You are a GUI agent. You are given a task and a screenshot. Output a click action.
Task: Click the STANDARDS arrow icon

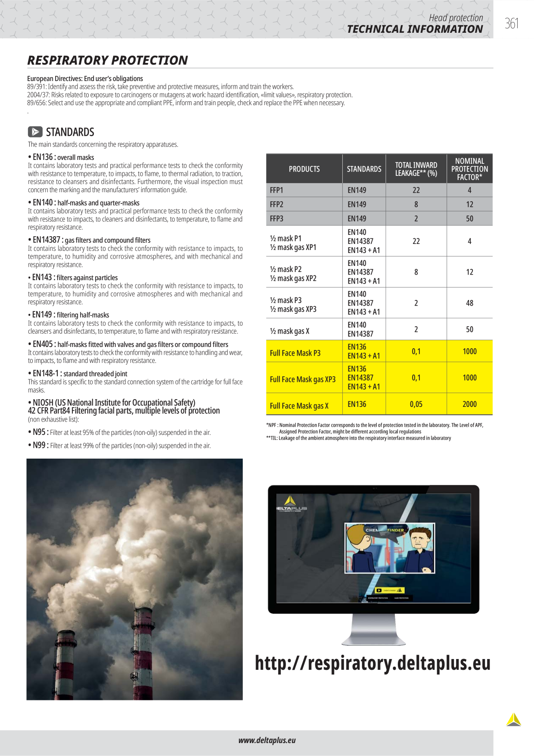pos(35,131)
